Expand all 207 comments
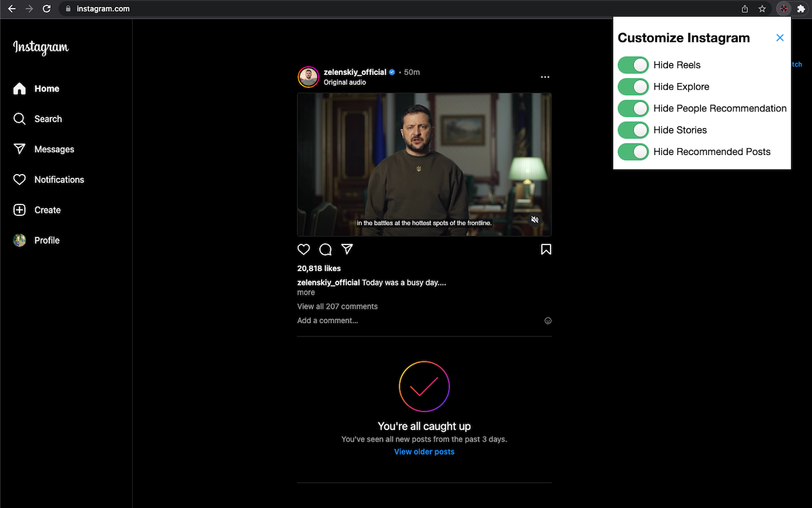The width and height of the screenshot is (812, 508). [337, 306]
